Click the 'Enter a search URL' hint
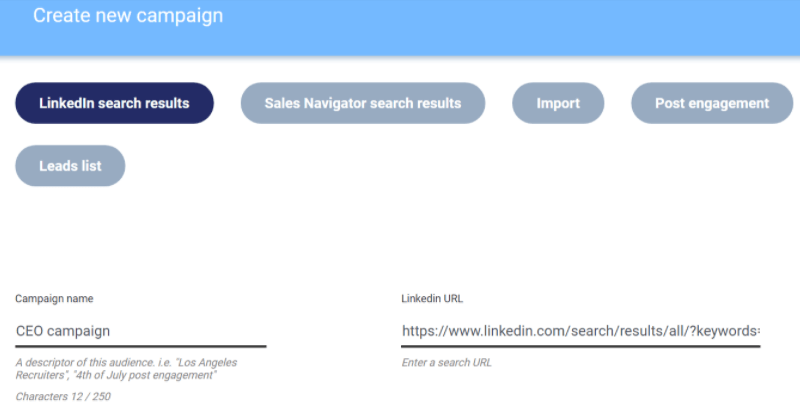The height and width of the screenshot is (410, 800). point(446,363)
